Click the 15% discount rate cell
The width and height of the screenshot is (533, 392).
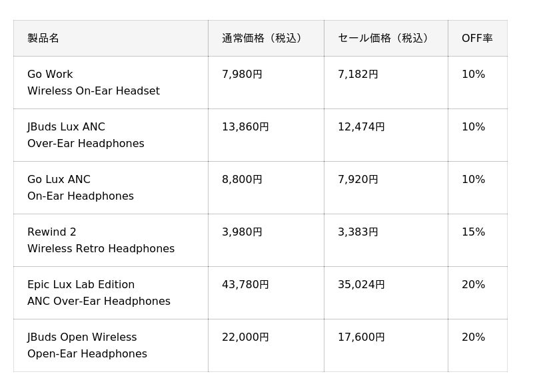(478, 240)
